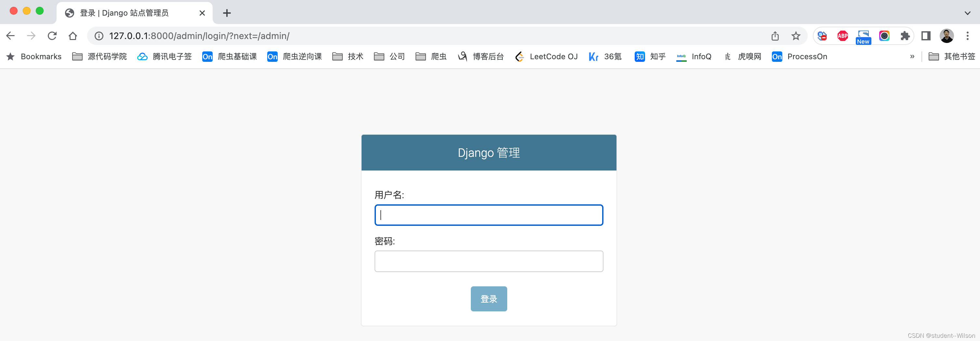Viewport: 980px width, 341px height.
Task: Open the Extensions puzzle piece menu
Action: click(x=905, y=36)
